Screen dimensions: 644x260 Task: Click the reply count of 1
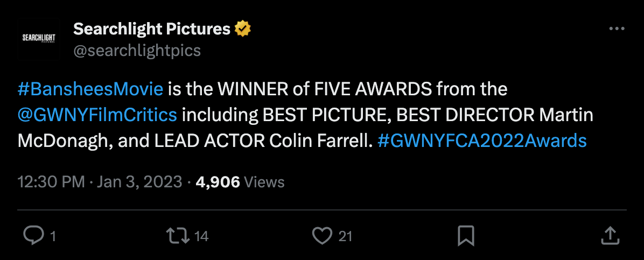click(53, 236)
